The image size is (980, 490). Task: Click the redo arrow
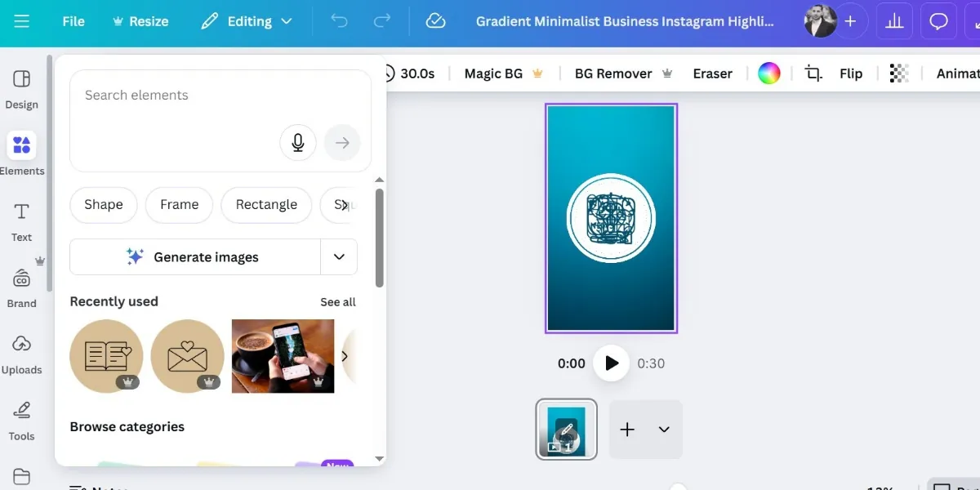tap(381, 21)
